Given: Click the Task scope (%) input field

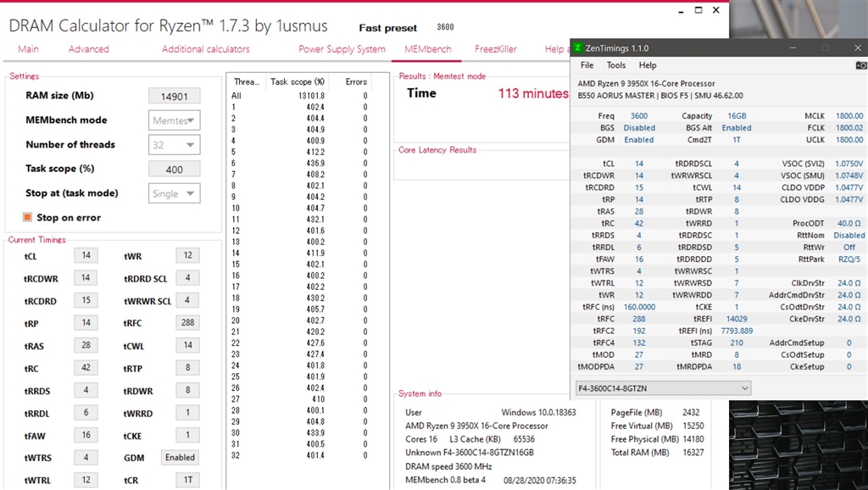Looking at the screenshot, I should 175,169.
